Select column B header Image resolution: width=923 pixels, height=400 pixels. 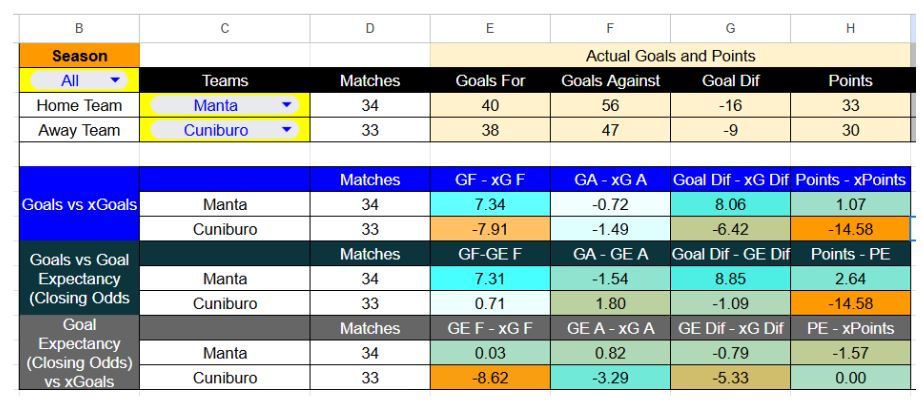(x=79, y=29)
